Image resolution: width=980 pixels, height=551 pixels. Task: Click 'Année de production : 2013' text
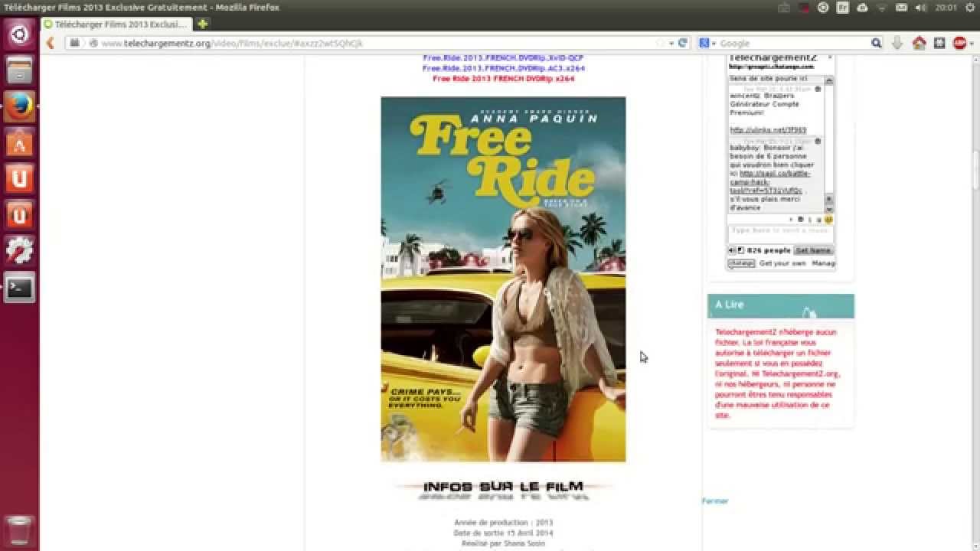coord(503,523)
